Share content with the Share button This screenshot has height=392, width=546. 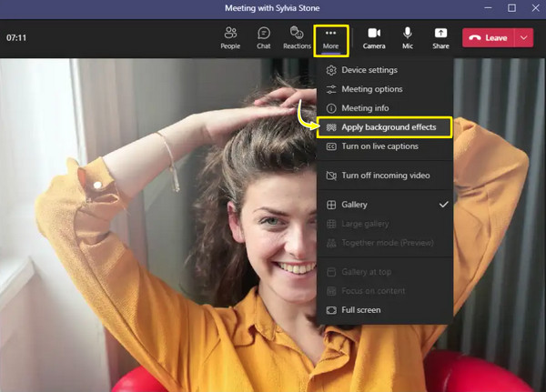tap(440, 37)
